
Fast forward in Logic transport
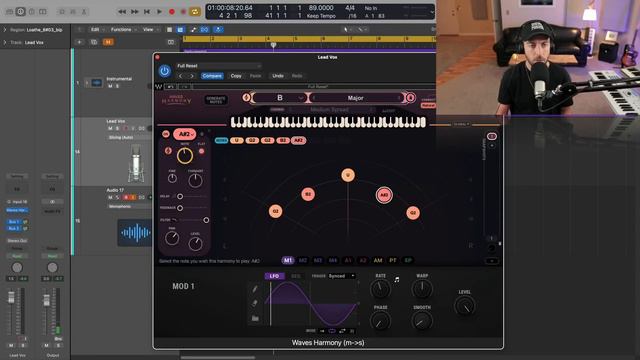pos(134,12)
